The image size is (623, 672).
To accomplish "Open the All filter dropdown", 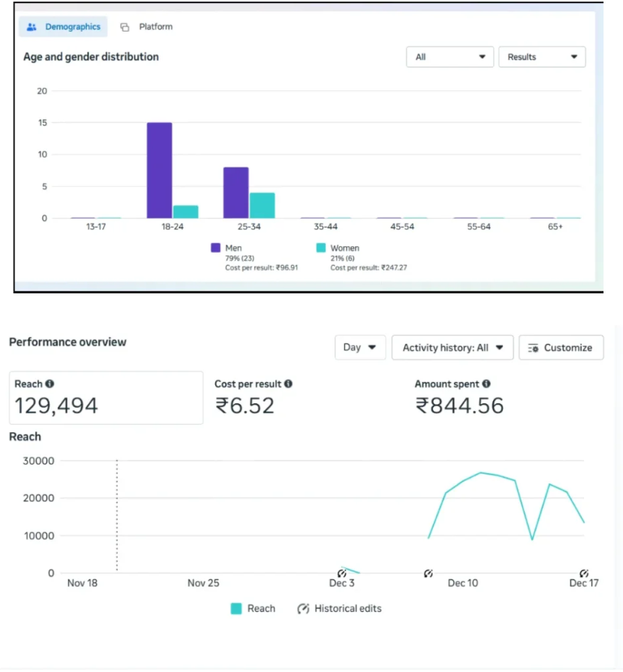I will pos(450,57).
